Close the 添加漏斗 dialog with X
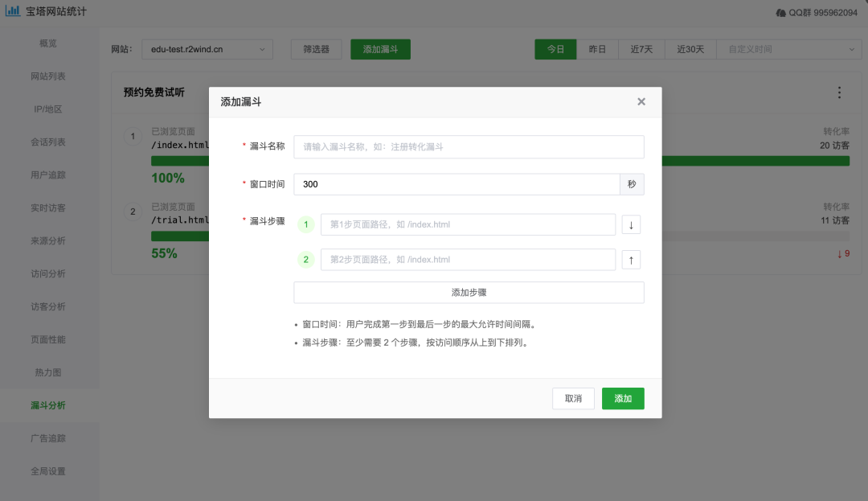This screenshot has width=868, height=501. (641, 101)
